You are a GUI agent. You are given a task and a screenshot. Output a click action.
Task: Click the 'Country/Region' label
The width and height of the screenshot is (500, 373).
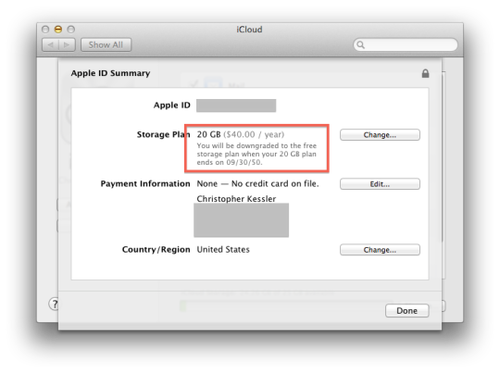(x=156, y=250)
